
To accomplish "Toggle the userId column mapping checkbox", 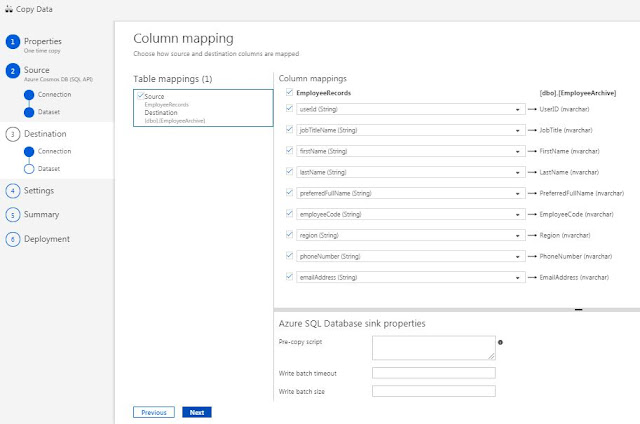I will pyautogui.click(x=289, y=109).
